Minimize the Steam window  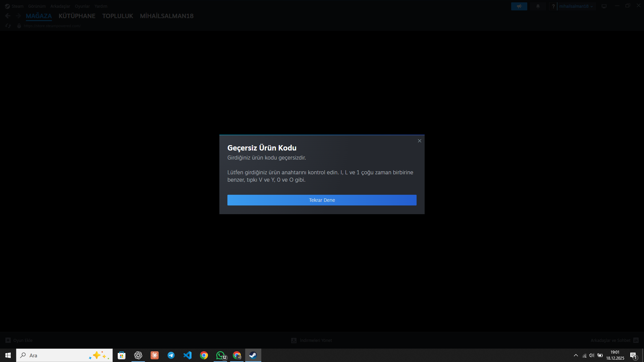(617, 6)
